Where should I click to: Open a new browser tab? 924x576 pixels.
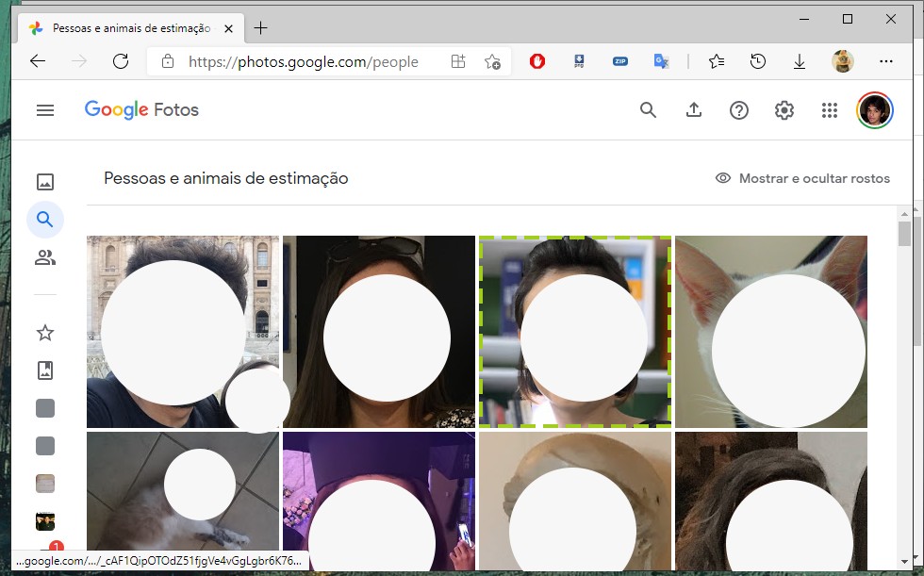260,27
